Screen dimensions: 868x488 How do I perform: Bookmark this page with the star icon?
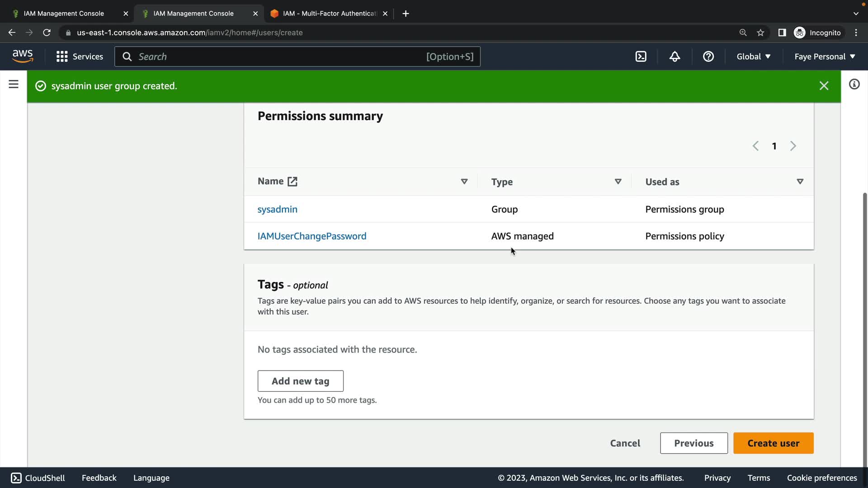point(760,33)
